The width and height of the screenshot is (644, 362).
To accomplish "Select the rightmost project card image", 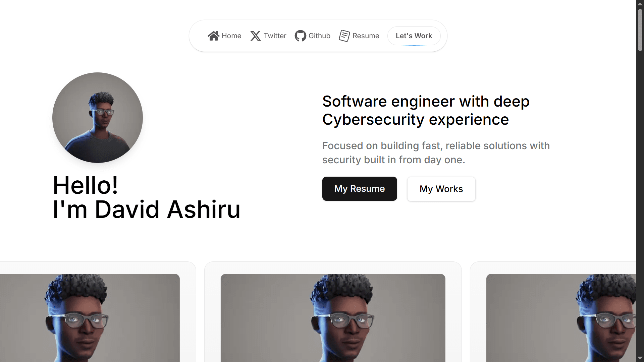I will point(561,318).
